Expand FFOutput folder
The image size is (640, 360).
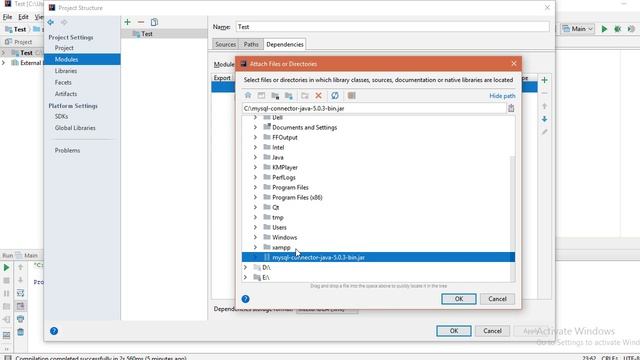tap(255, 137)
